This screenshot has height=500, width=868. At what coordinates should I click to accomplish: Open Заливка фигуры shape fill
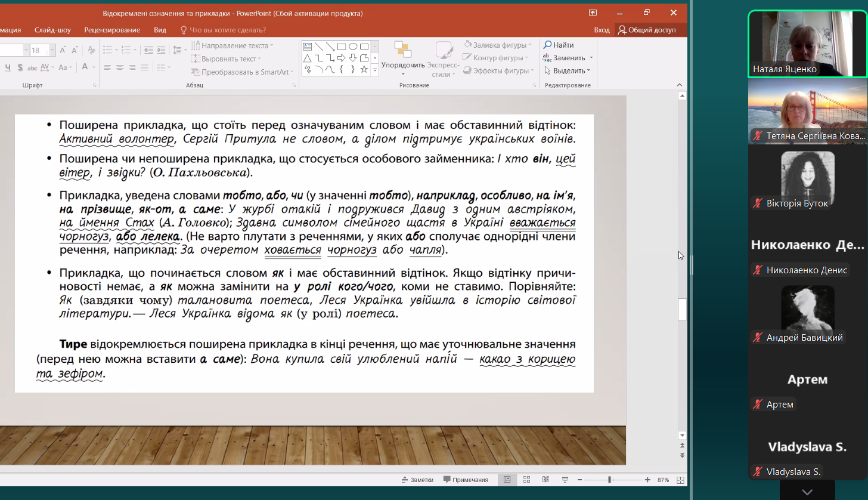tap(498, 45)
